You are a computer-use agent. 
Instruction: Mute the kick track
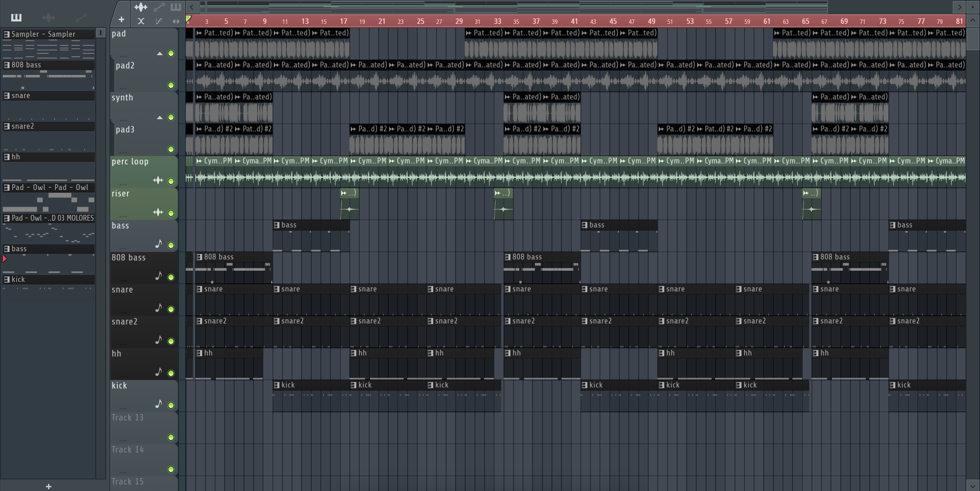pyautogui.click(x=171, y=405)
